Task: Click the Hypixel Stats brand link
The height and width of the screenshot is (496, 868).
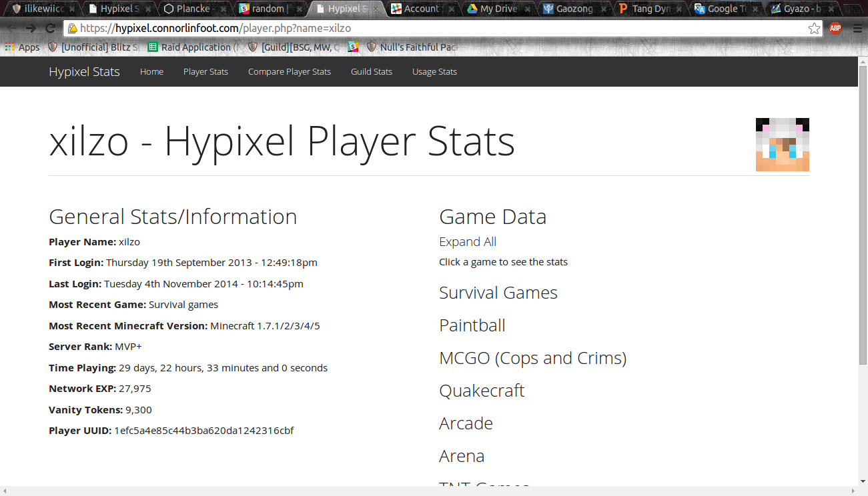Action: (84, 71)
